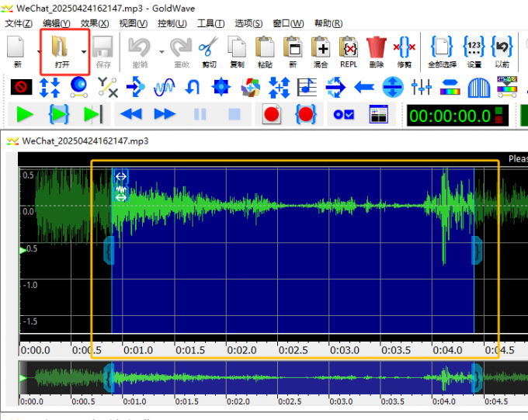Click the slider-bars equalizer effect icon
Screen dimensions: 528x420
422,87
